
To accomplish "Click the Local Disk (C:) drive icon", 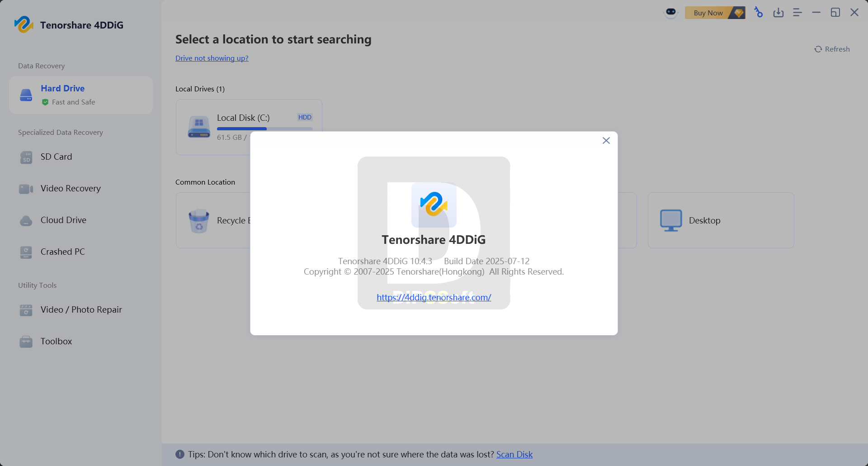I will 199,127.
